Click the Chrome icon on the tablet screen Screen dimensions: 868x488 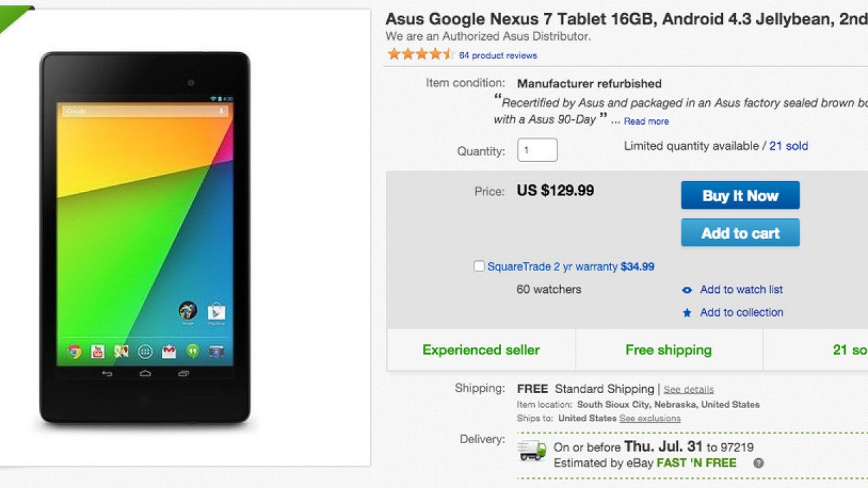[75, 351]
